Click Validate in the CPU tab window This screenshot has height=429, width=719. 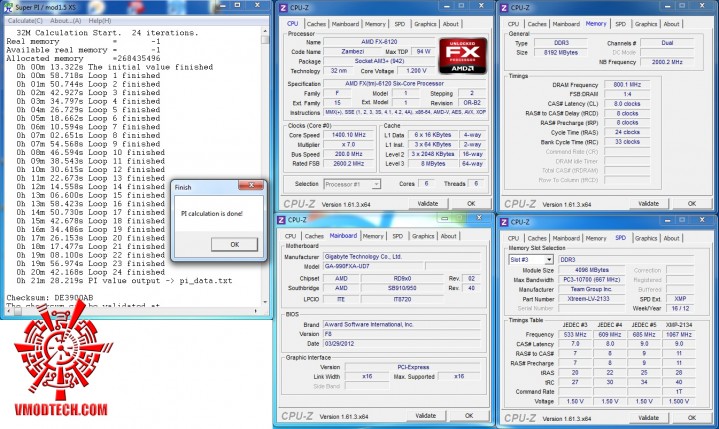(x=427, y=204)
